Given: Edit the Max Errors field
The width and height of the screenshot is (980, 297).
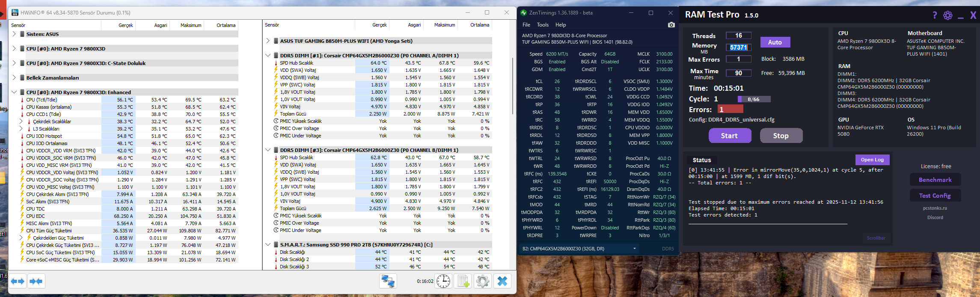Looking at the screenshot, I should point(739,59).
